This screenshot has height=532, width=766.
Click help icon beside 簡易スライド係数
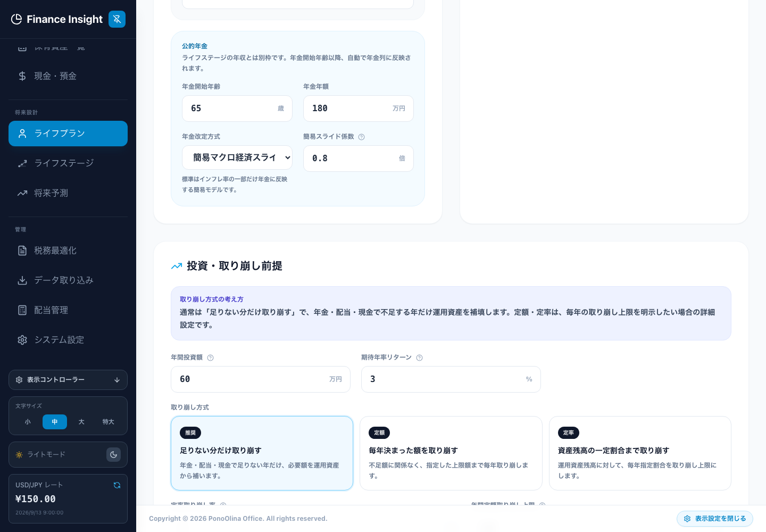[361, 137]
